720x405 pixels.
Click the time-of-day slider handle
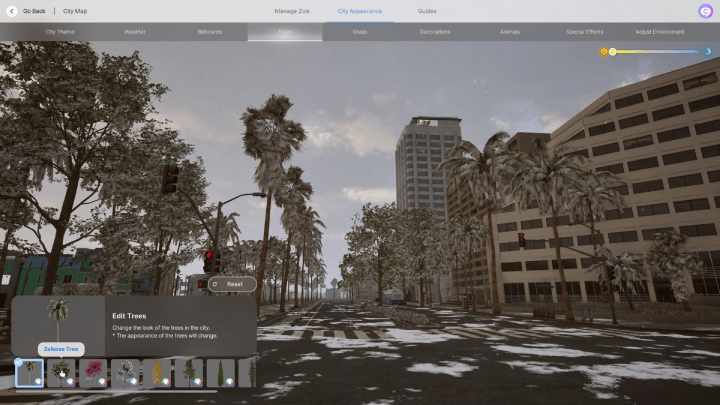[x=613, y=51]
